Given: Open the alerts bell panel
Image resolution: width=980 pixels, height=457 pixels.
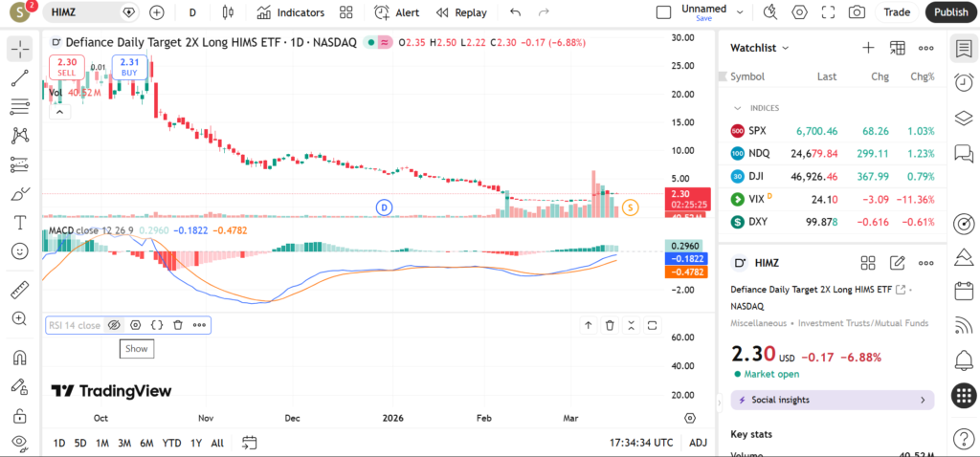Looking at the screenshot, I should (964, 359).
